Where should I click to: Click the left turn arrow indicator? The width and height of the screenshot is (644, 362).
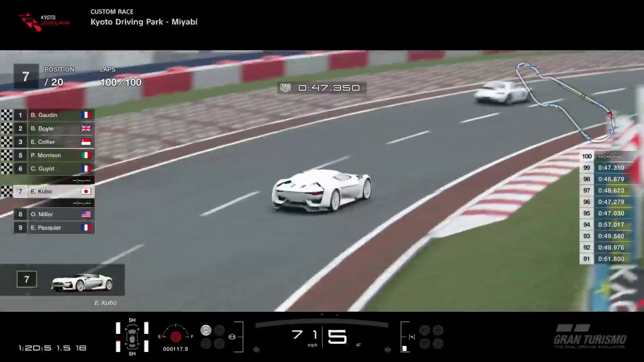coord(256,349)
